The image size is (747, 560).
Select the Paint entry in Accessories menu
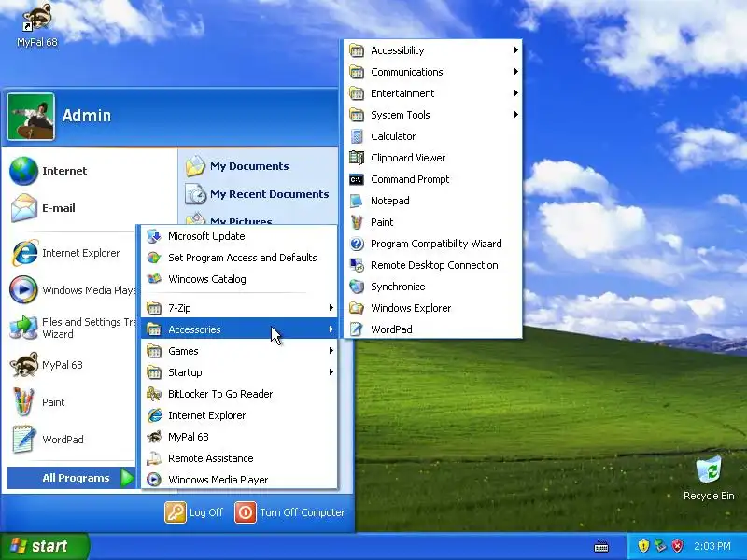click(x=433, y=222)
